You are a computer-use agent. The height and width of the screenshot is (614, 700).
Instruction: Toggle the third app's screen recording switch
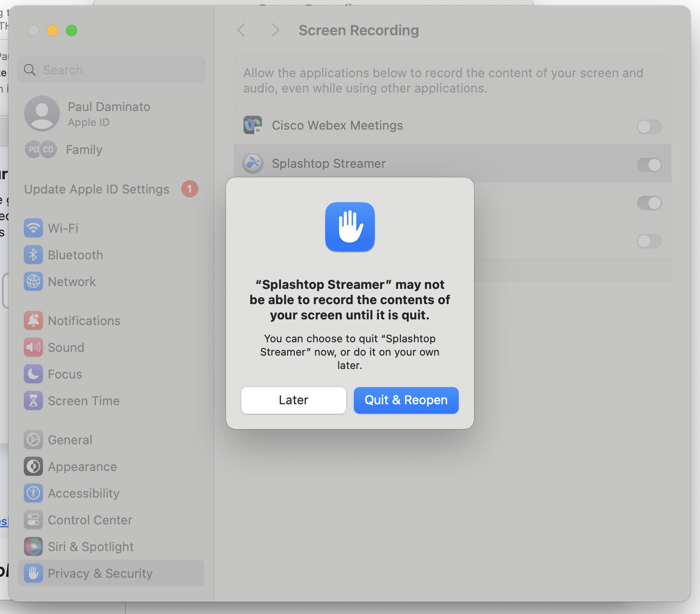coord(649,203)
